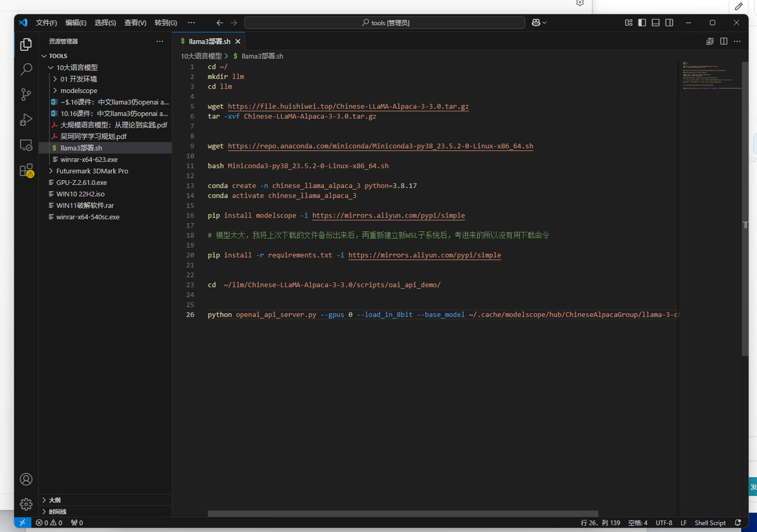757x532 pixels.
Task: Open the Copilot chat icon in title bar
Action: [x=536, y=22]
